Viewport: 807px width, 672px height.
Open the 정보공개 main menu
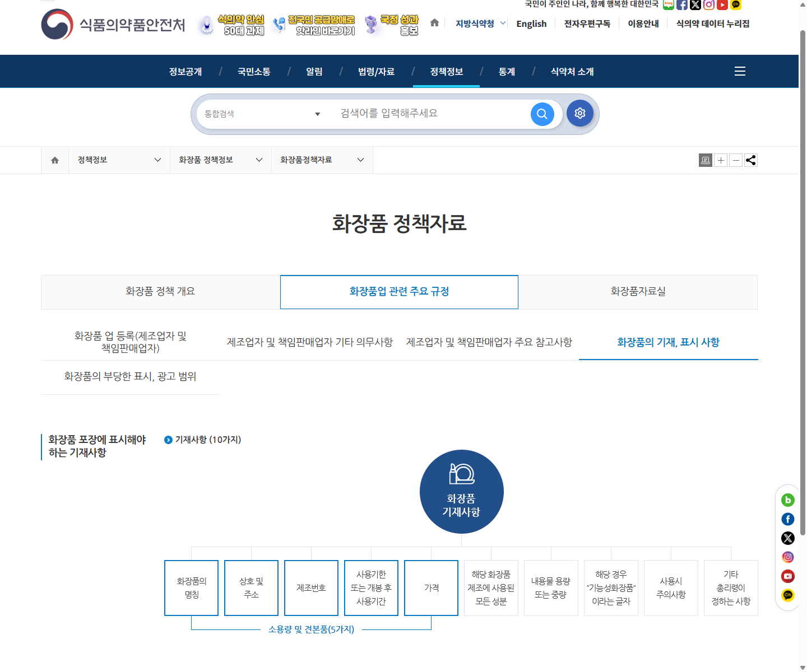click(x=185, y=72)
